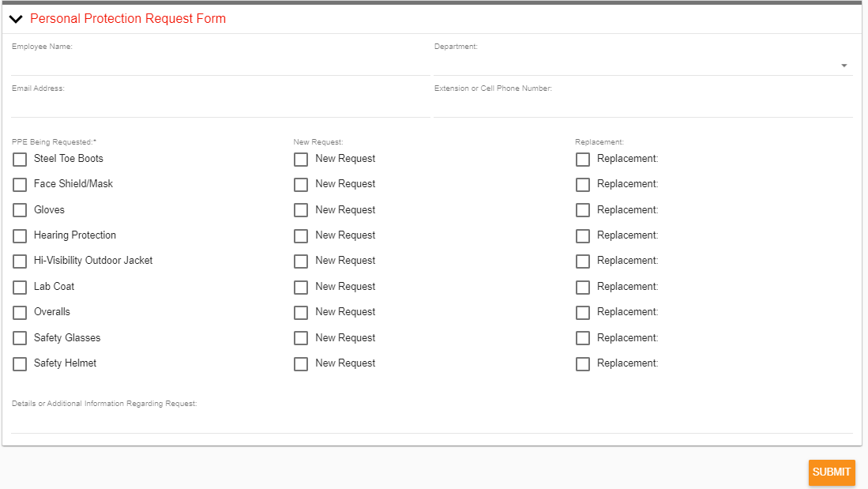Check the Hearing Protection checkbox
The width and height of the screenshot is (868, 489).
click(20, 235)
